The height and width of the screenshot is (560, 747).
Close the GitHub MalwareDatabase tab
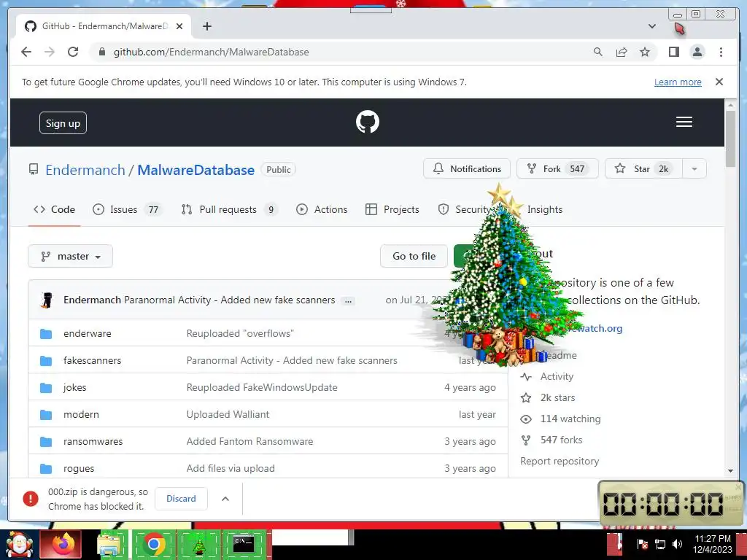pyautogui.click(x=179, y=26)
